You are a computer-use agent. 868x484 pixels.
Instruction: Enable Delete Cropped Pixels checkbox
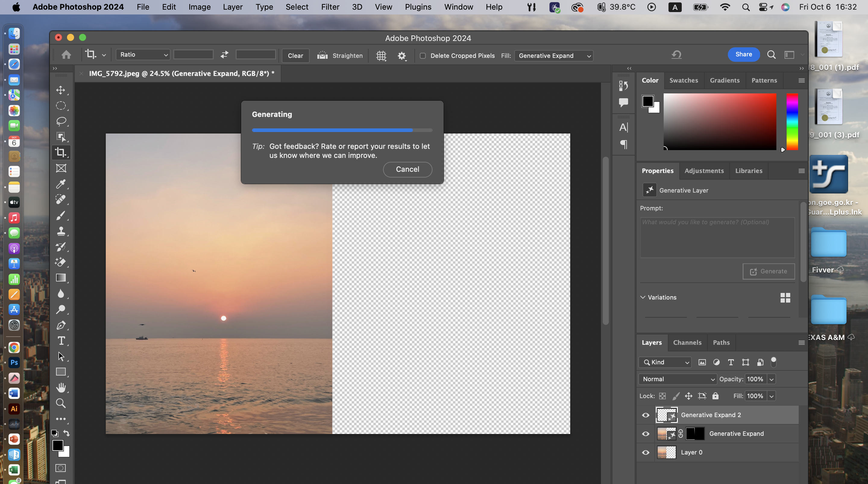coord(423,56)
